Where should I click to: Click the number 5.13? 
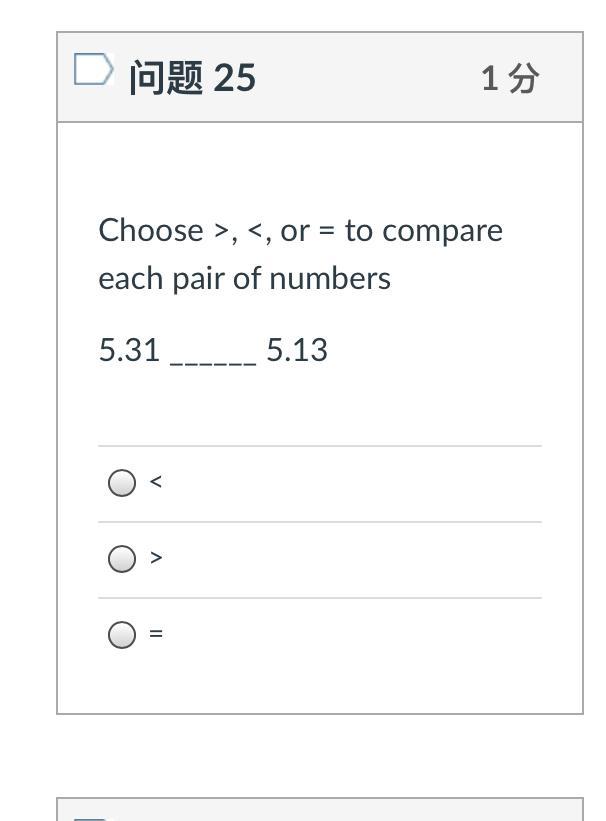point(297,350)
